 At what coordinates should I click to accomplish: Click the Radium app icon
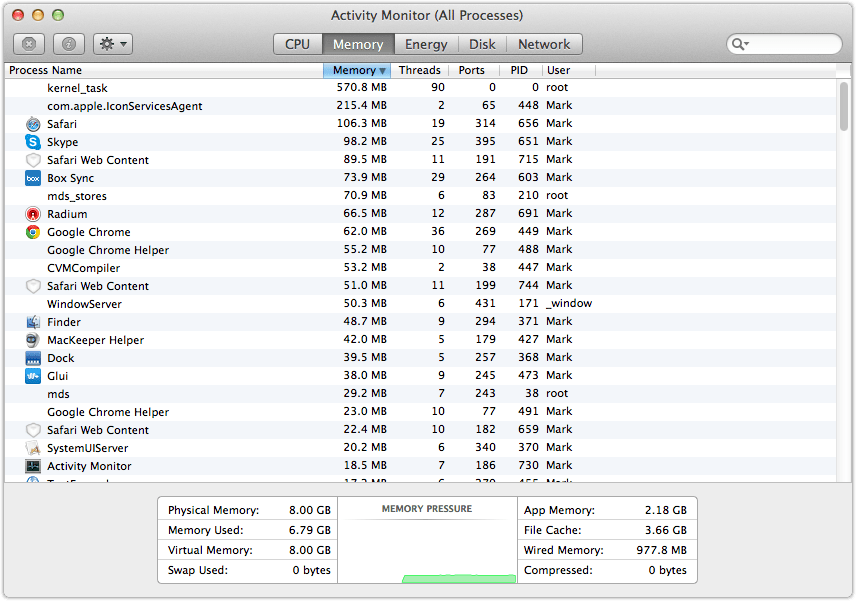33,214
